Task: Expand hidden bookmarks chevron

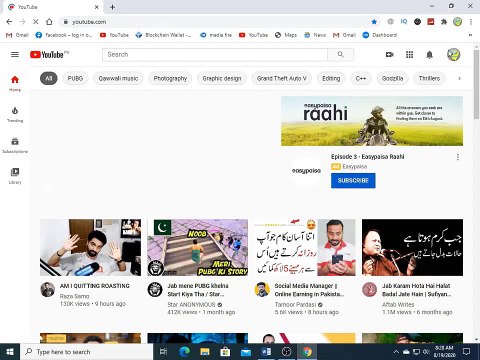Action: pos(470,35)
